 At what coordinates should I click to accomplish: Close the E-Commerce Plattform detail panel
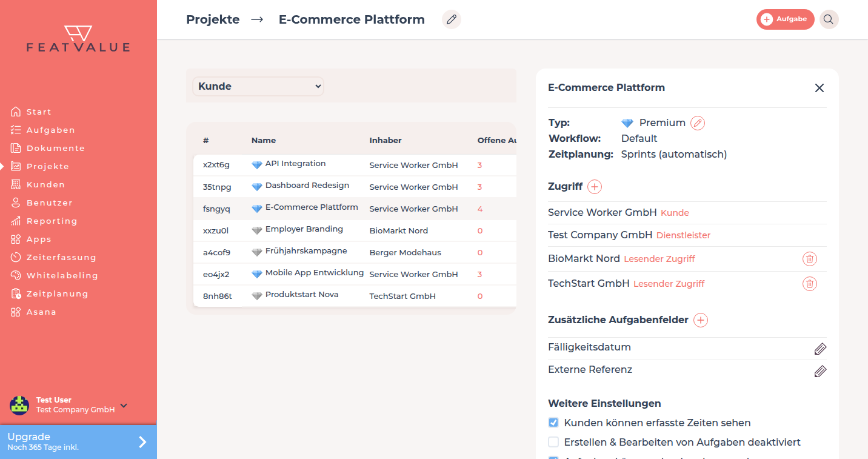click(x=820, y=88)
